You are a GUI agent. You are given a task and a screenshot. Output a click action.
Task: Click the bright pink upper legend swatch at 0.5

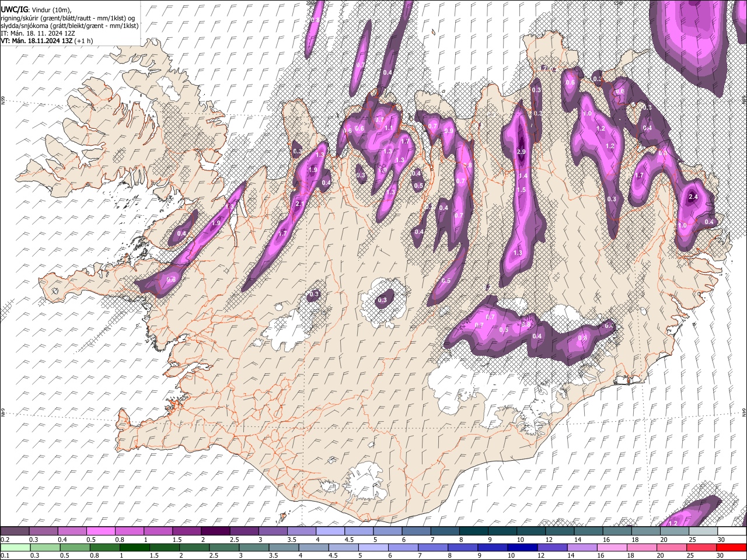pyautogui.click(x=100, y=531)
